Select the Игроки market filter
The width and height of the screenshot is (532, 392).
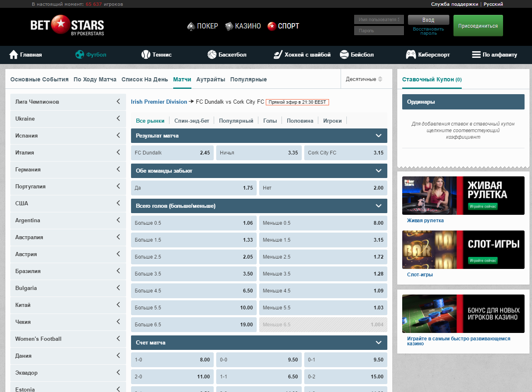332,121
